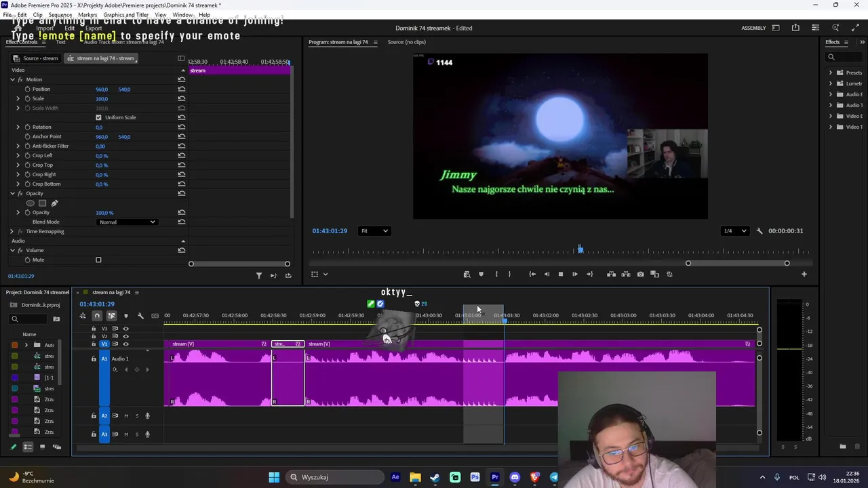
Task: Open the File menu
Action: click(x=7, y=15)
